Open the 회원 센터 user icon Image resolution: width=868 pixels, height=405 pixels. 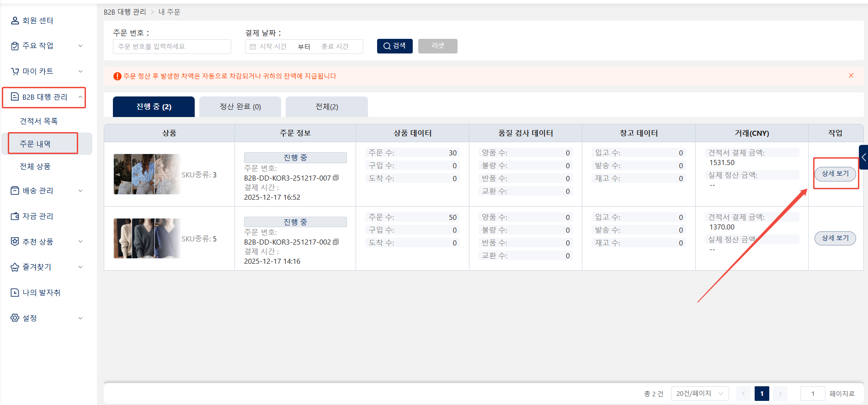point(15,21)
